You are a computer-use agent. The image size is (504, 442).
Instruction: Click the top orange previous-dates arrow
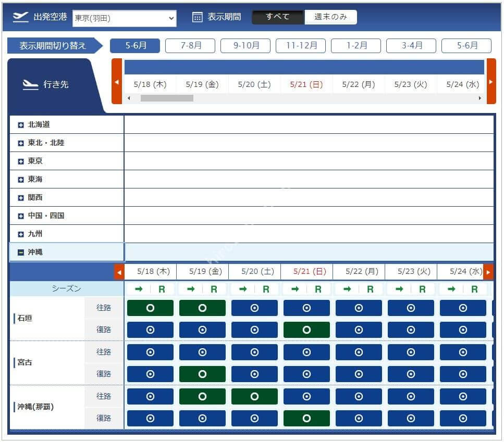117,81
